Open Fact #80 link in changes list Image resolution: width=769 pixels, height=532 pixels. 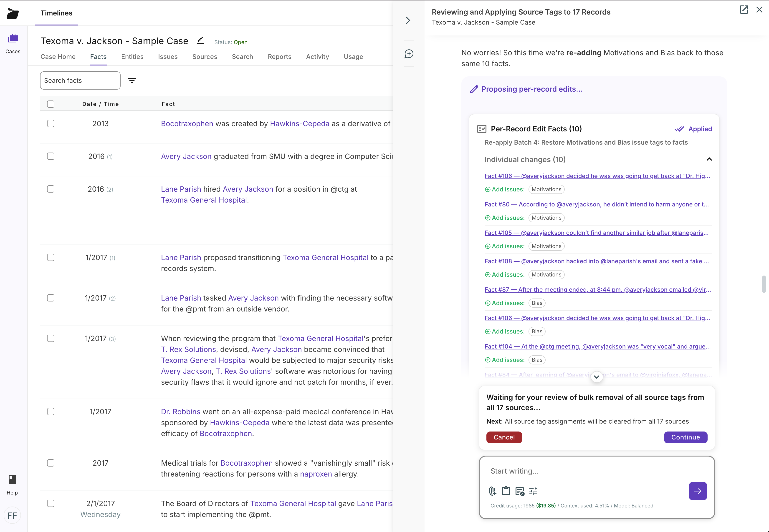tap(596, 204)
